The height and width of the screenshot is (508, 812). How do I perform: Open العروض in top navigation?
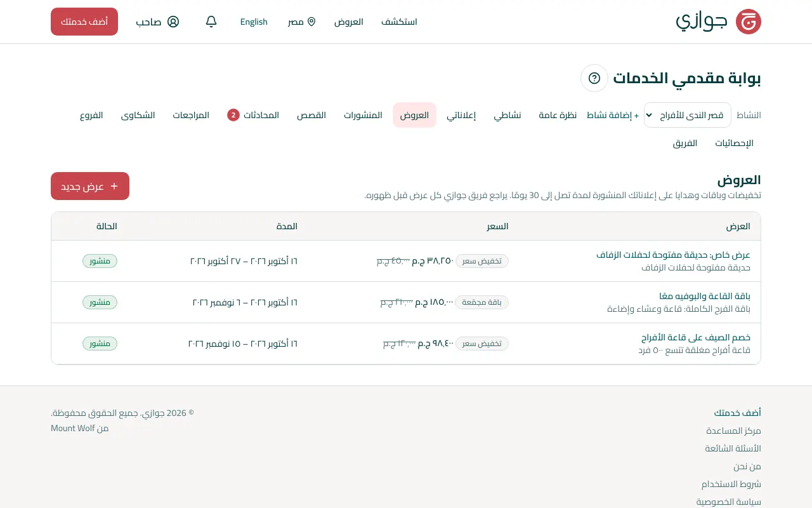point(349,22)
